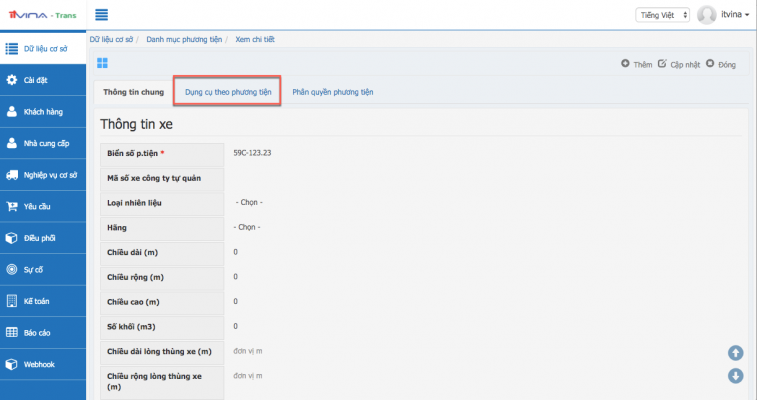This screenshot has height=400, width=757.
Task: Click the hamburger menu icon in header
Action: coord(101,15)
